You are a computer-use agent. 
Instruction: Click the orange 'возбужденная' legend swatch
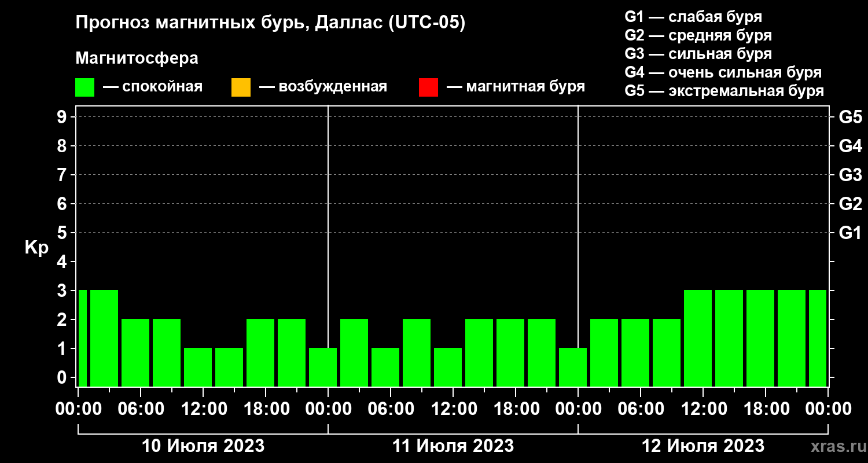pyautogui.click(x=241, y=87)
